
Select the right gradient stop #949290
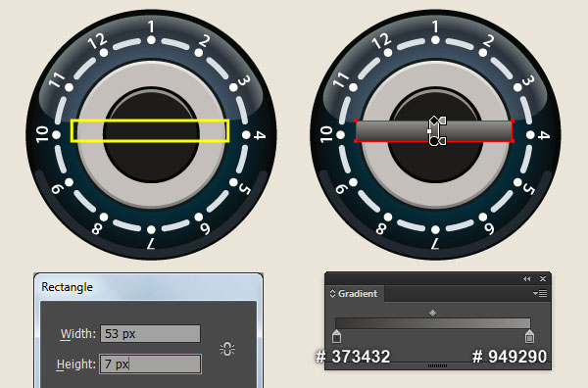(x=529, y=336)
